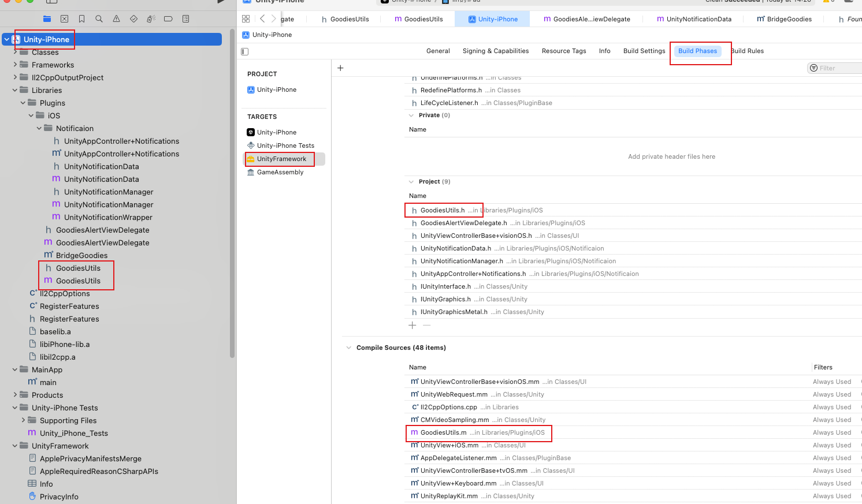Image resolution: width=862 pixels, height=504 pixels.
Task: Collapse the Libraries folder
Action: point(15,90)
